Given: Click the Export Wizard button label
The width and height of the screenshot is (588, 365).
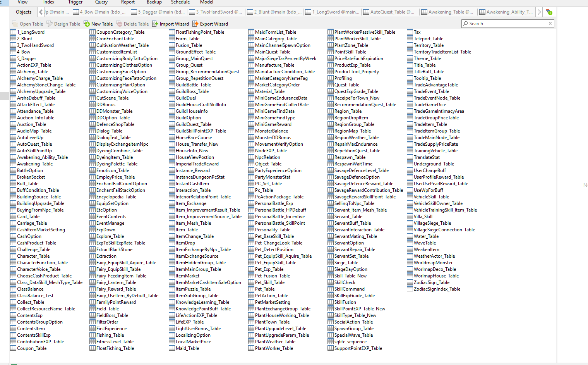Looking at the screenshot, I should [x=214, y=24].
